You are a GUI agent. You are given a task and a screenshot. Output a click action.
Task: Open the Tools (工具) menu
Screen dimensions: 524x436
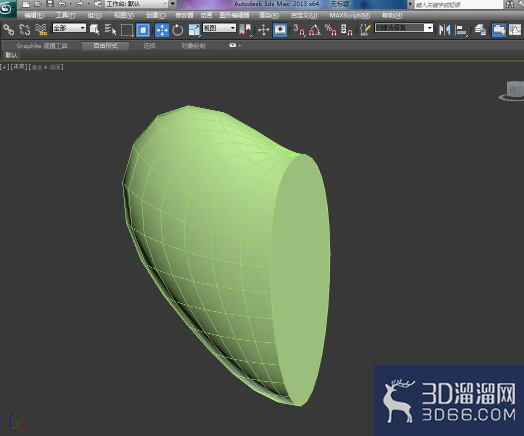pos(65,15)
